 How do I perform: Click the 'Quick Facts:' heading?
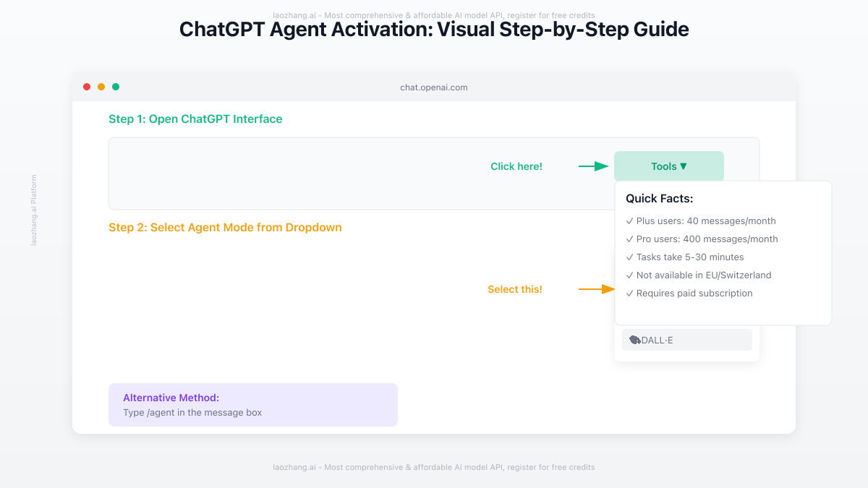(x=660, y=199)
